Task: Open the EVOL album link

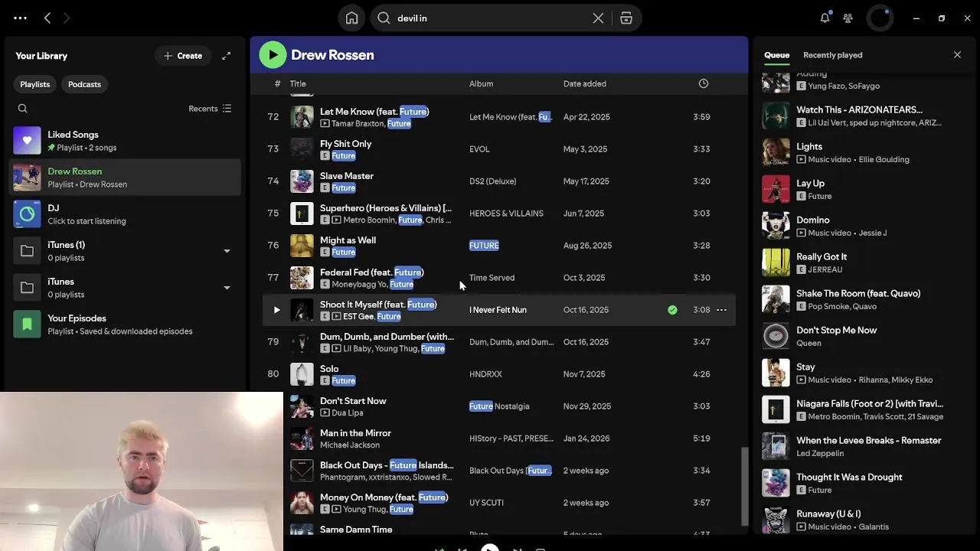Action: tap(479, 149)
